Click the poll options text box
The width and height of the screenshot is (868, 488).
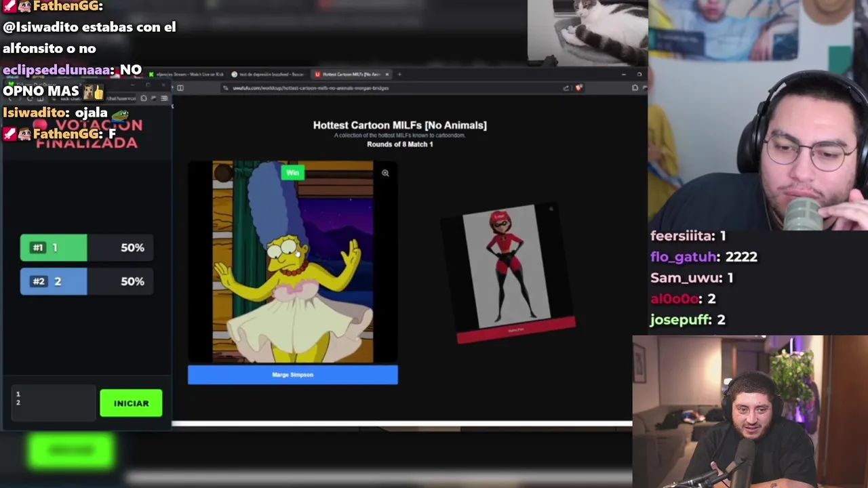pos(54,403)
